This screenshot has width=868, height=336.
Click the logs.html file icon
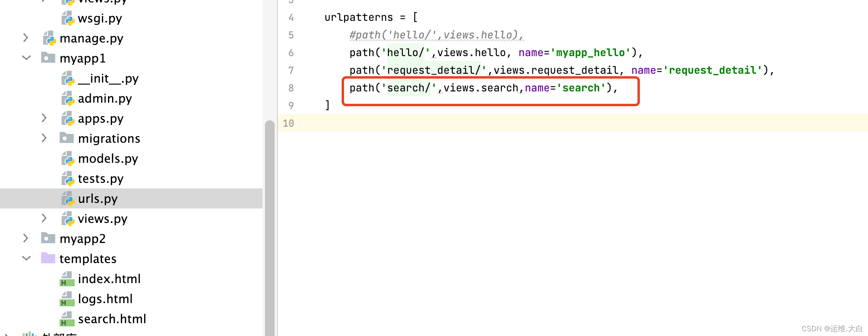pos(67,299)
